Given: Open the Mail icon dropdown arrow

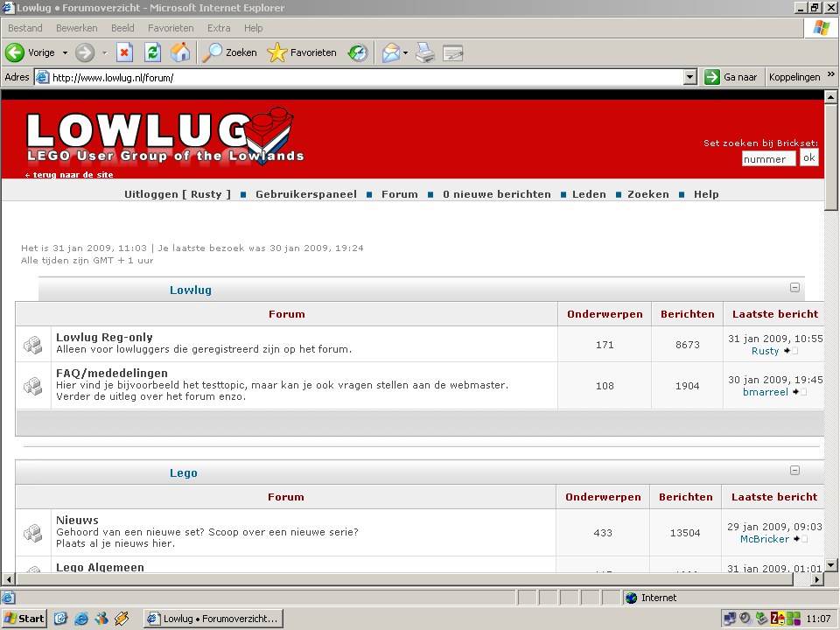Looking at the screenshot, I should coord(405,52).
